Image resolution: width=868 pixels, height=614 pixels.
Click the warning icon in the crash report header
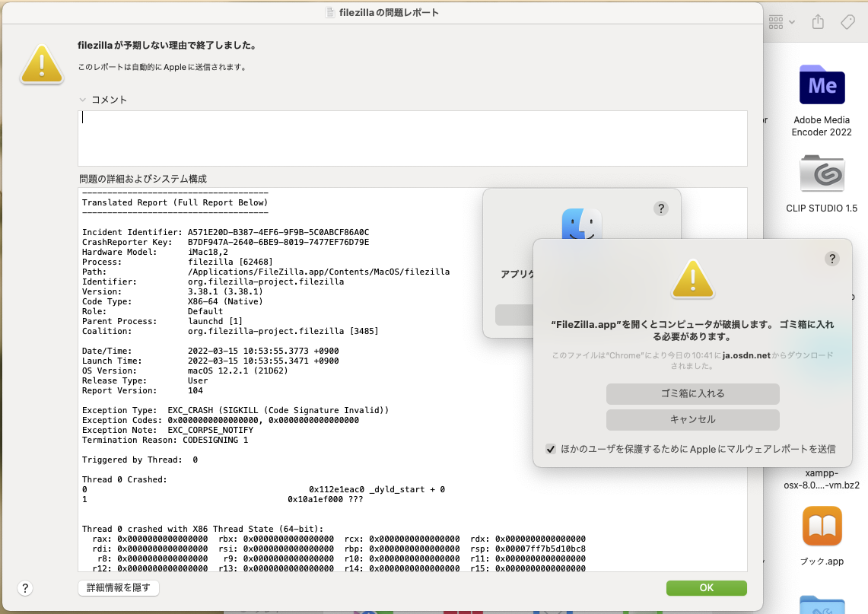(42, 65)
